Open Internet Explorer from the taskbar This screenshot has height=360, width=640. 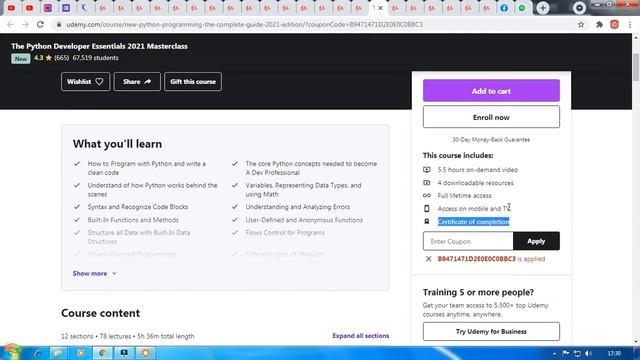(x=37, y=353)
